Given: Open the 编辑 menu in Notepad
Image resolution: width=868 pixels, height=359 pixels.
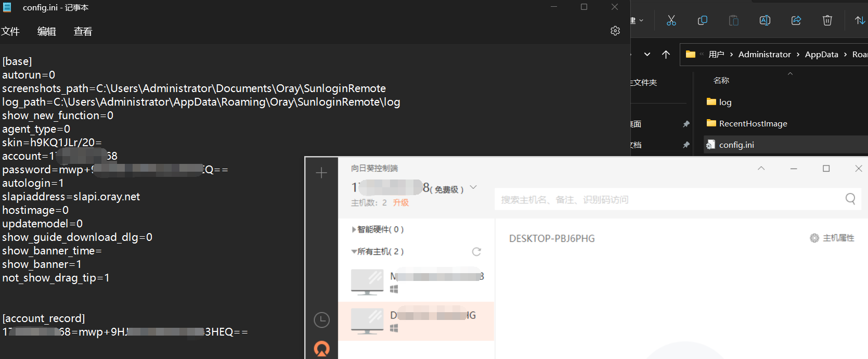Looking at the screenshot, I should (x=47, y=31).
